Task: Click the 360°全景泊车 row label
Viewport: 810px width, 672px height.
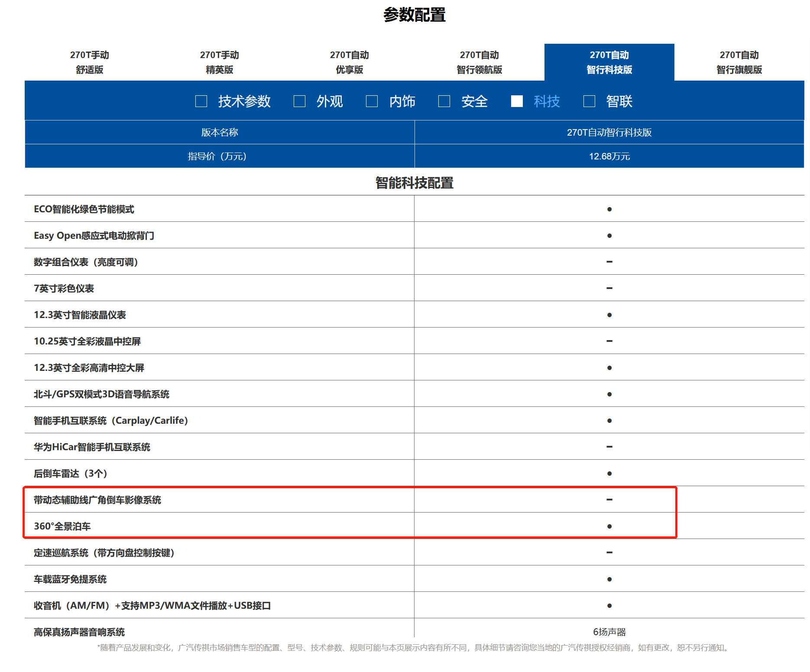Action: (x=62, y=526)
